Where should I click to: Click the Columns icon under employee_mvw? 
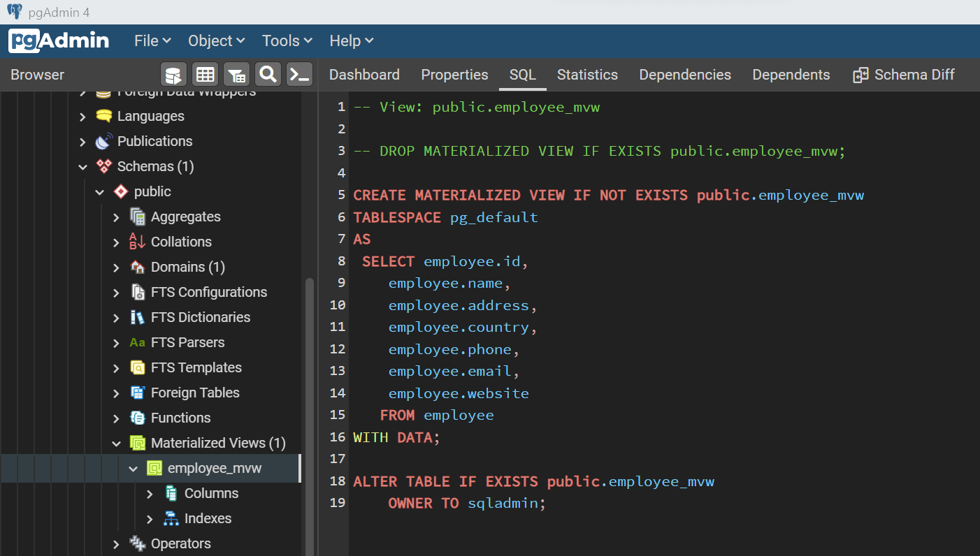[170, 493]
